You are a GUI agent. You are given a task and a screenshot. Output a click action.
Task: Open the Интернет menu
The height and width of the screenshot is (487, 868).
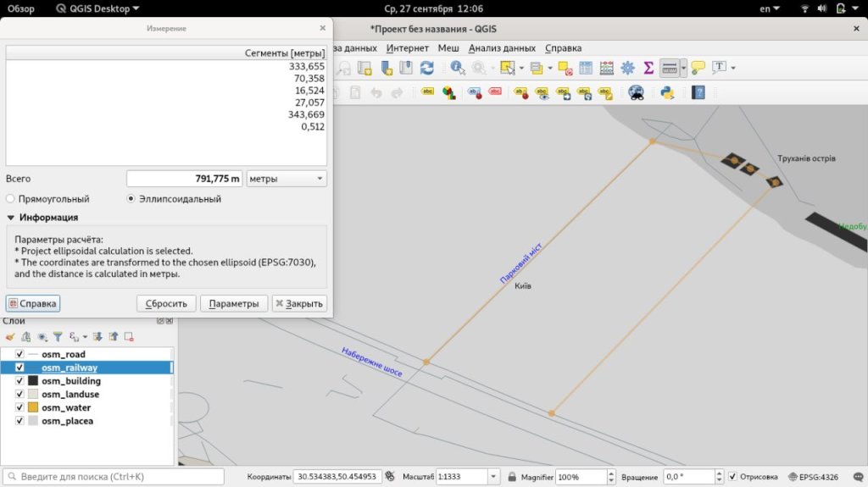point(407,48)
